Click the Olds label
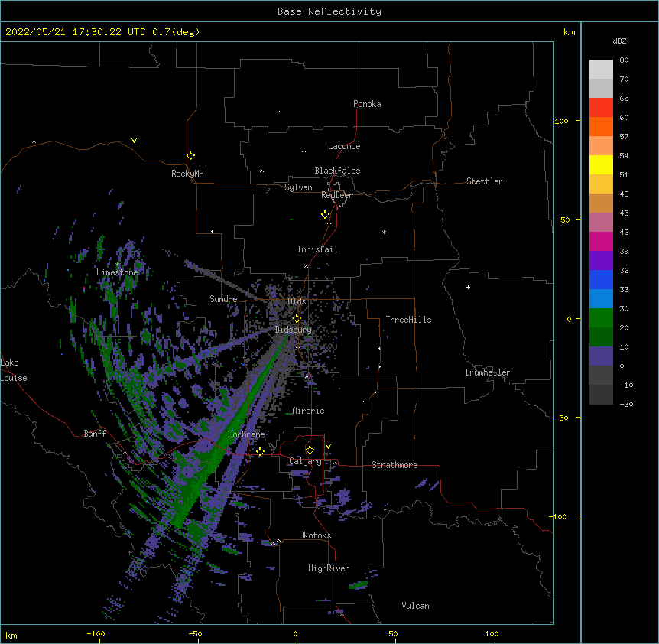The width and height of the screenshot is (659, 644). pyautogui.click(x=297, y=301)
